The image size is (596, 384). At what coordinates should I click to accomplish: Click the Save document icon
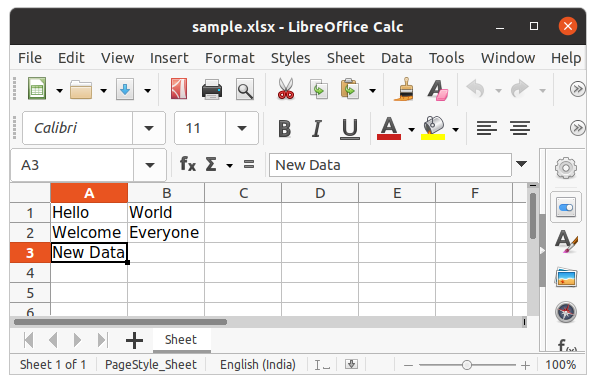pyautogui.click(x=125, y=89)
